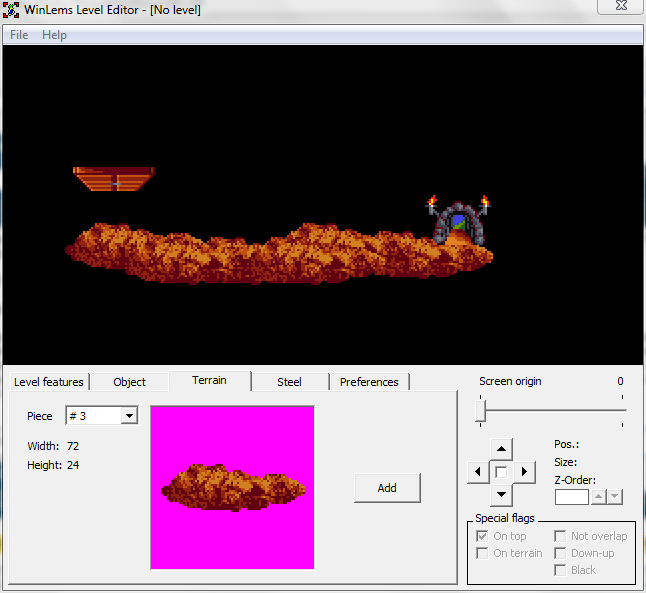
Task: Click the WinLems application icon in title bar
Action: (x=11, y=10)
